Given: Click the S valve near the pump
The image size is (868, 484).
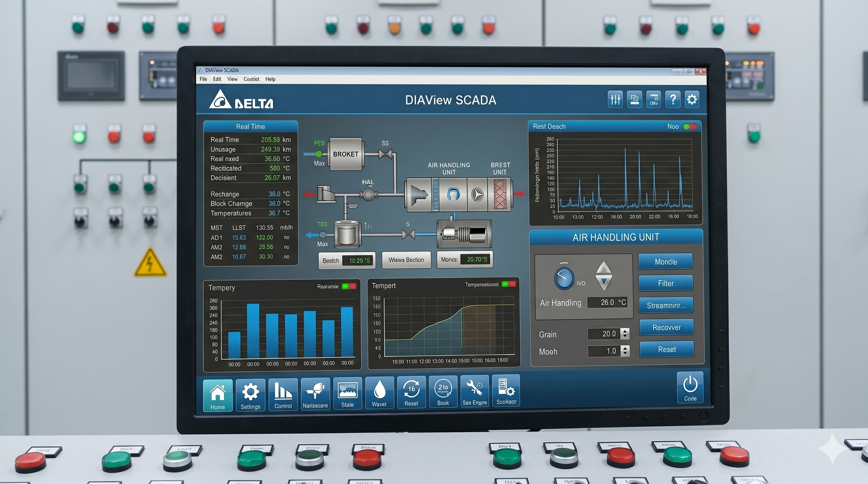Looking at the screenshot, I should point(408,234).
